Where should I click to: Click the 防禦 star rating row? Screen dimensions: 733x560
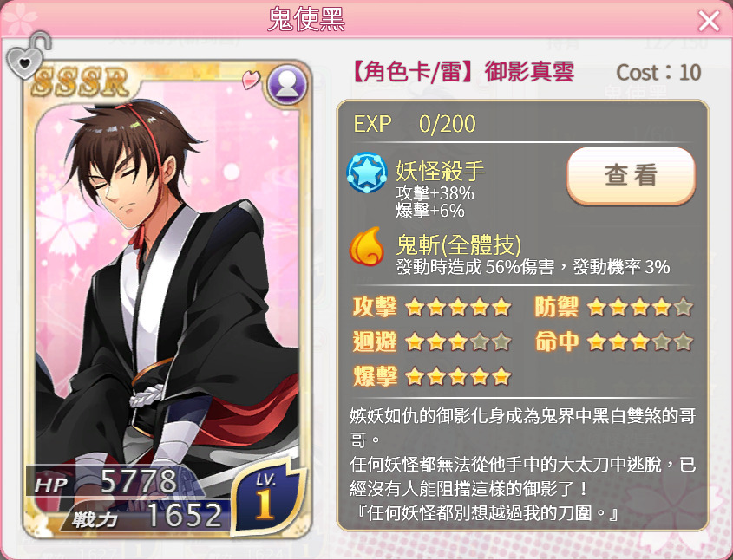coord(614,308)
